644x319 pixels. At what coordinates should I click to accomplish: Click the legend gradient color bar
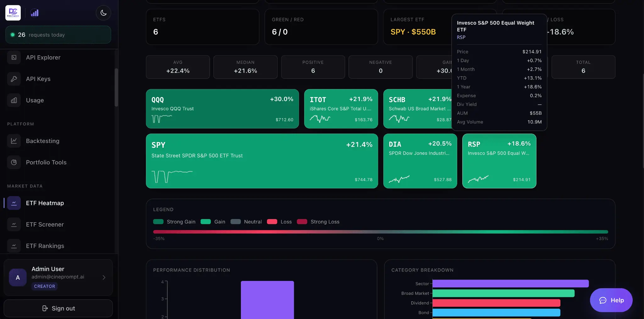pos(380,232)
